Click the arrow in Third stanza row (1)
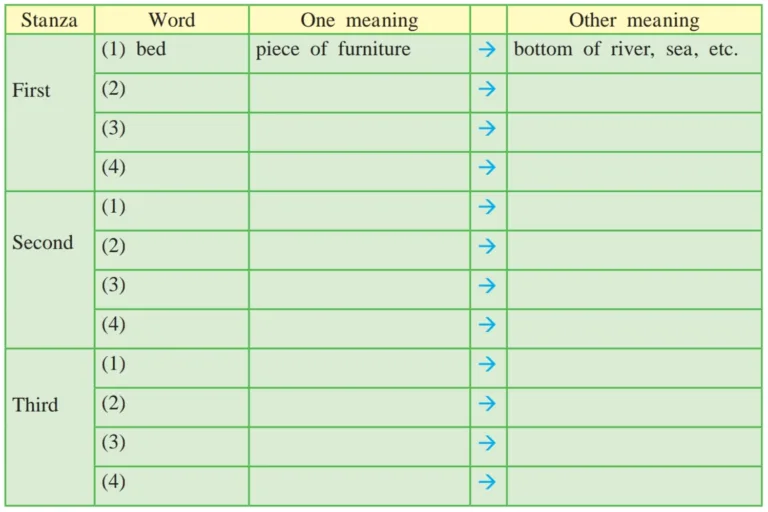The image size is (768, 512). pyautogui.click(x=487, y=364)
